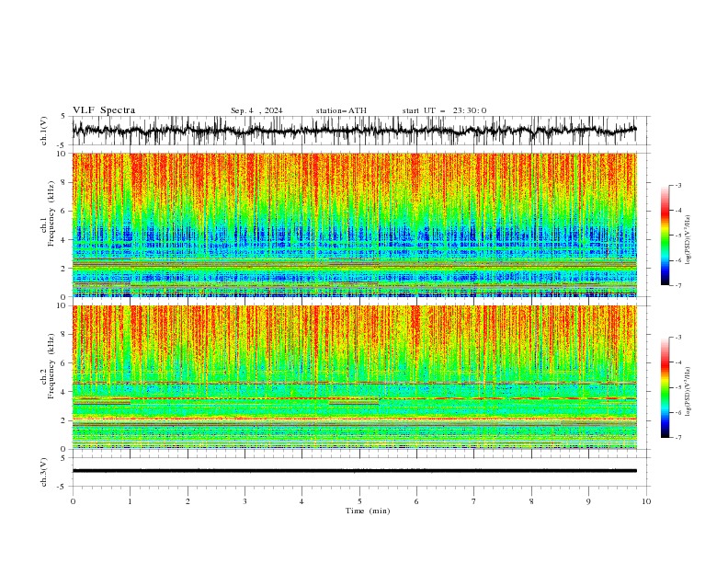728x563 pixels.
Task: Click the "station=ATH" label
Action: [341, 110]
